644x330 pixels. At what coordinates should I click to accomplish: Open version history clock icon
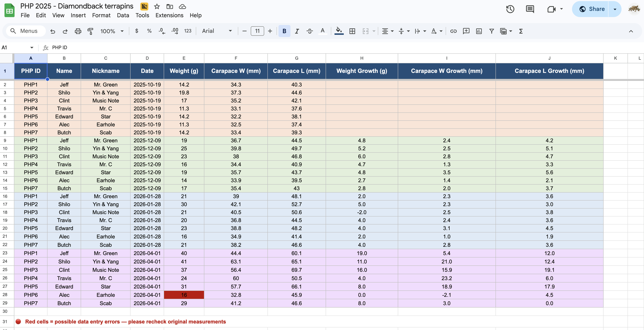(x=510, y=9)
